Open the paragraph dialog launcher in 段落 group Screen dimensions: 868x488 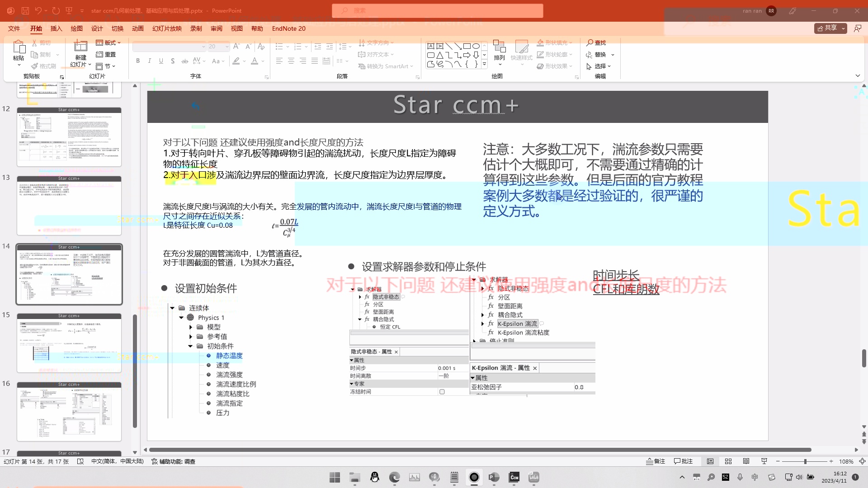417,77
